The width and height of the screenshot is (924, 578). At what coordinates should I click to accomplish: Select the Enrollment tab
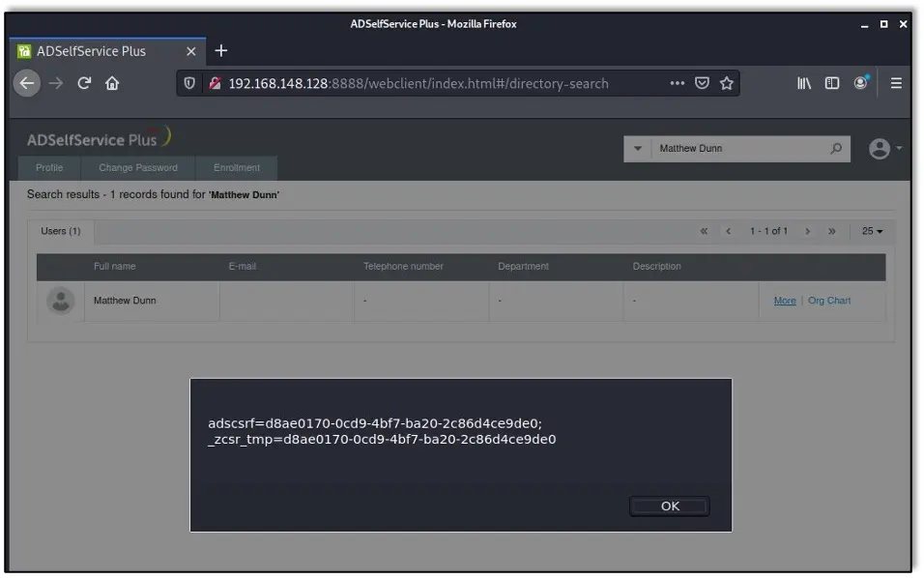click(237, 167)
